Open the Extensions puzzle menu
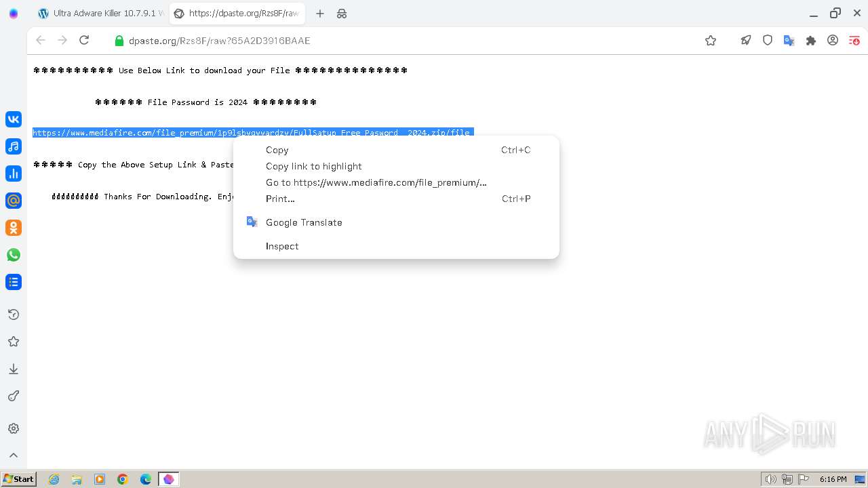 (x=811, y=41)
